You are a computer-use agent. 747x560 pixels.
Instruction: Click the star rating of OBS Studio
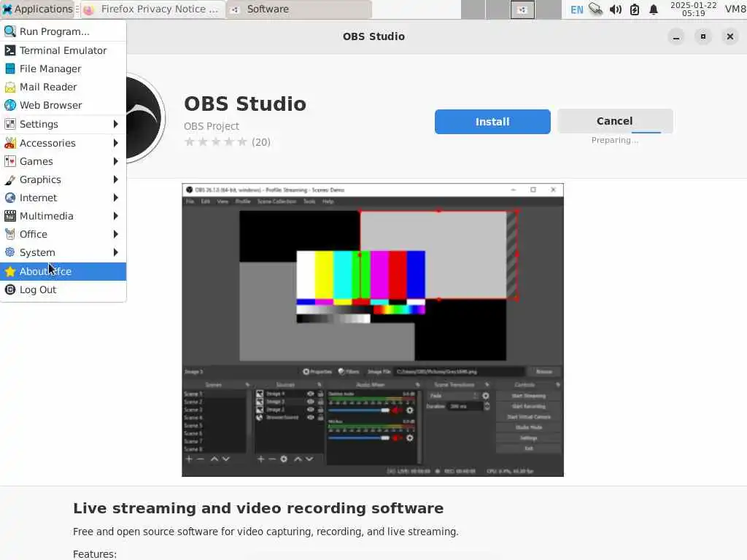(x=216, y=142)
